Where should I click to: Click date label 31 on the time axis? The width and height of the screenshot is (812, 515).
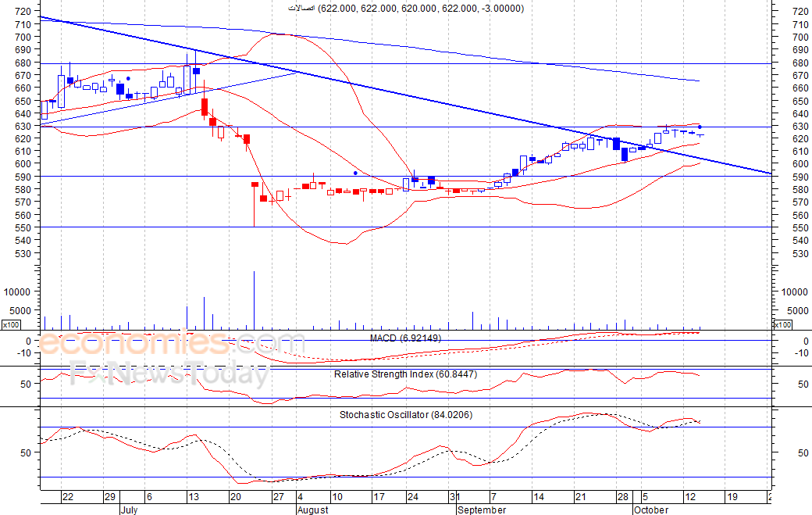pyautogui.click(x=454, y=497)
